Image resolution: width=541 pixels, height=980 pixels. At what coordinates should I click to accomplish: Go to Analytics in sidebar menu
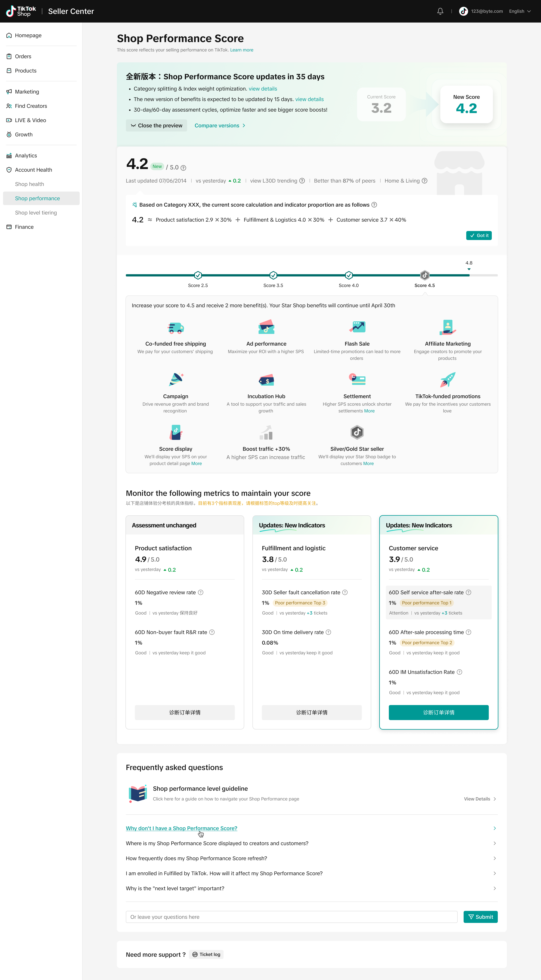point(26,156)
